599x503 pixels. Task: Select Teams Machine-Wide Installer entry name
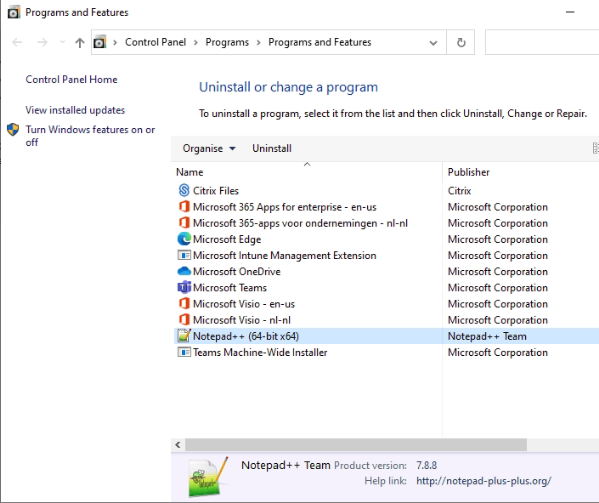[x=260, y=352]
